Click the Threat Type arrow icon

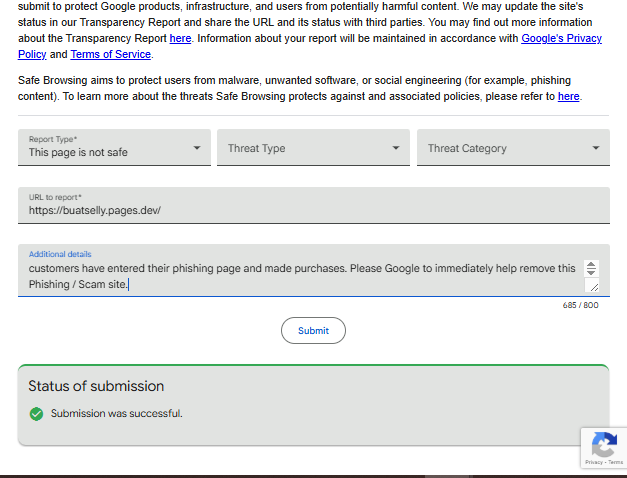click(396, 148)
